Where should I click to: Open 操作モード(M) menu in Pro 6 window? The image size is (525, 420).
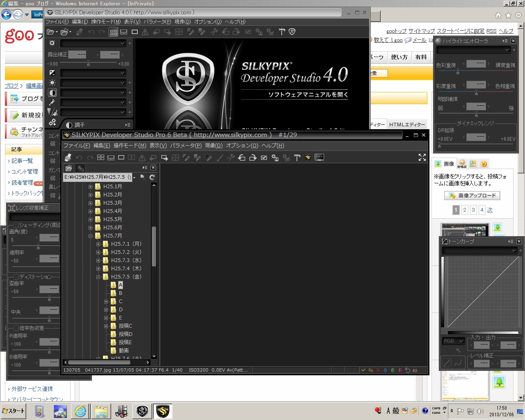pyautogui.click(x=130, y=146)
